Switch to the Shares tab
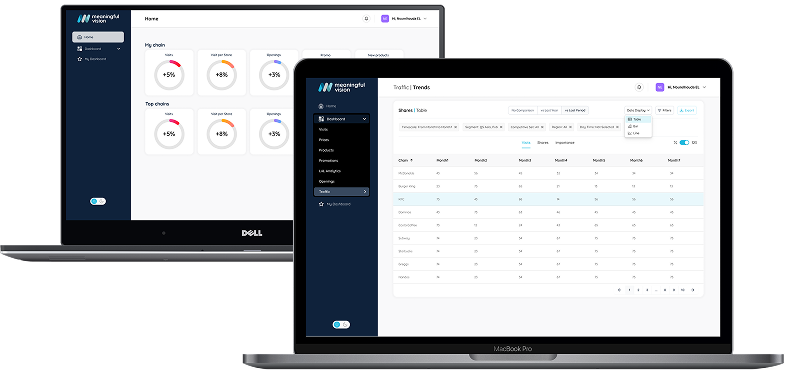The width and height of the screenshot is (793, 370). pos(542,143)
